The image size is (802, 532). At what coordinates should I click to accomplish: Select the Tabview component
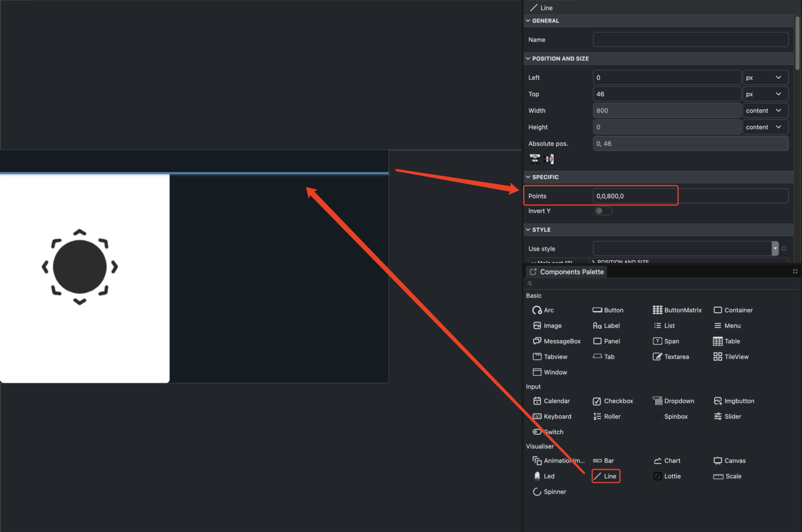[550, 356]
